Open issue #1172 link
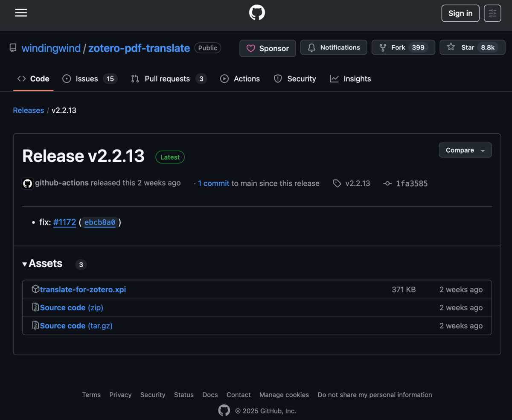The width and height of the screenshot is (512, 420). click(64, 222)
